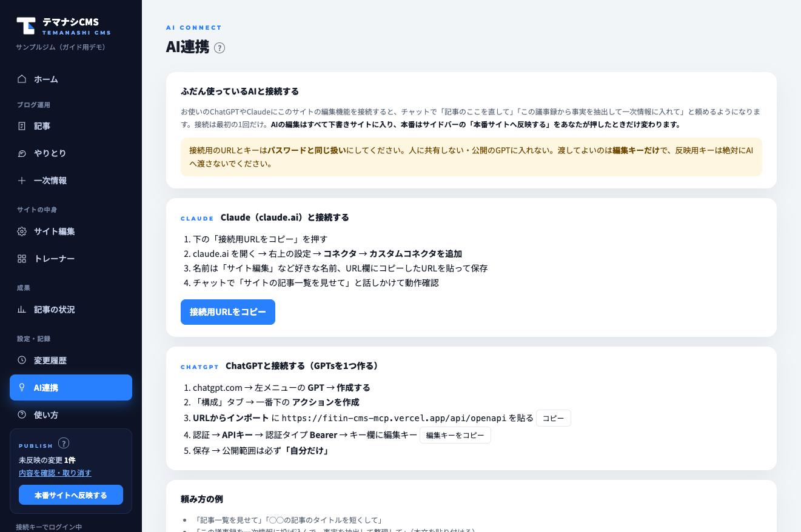This screenshot has height=532, width=801.
Task: Open the ホーム menu item
Action: 71,79
